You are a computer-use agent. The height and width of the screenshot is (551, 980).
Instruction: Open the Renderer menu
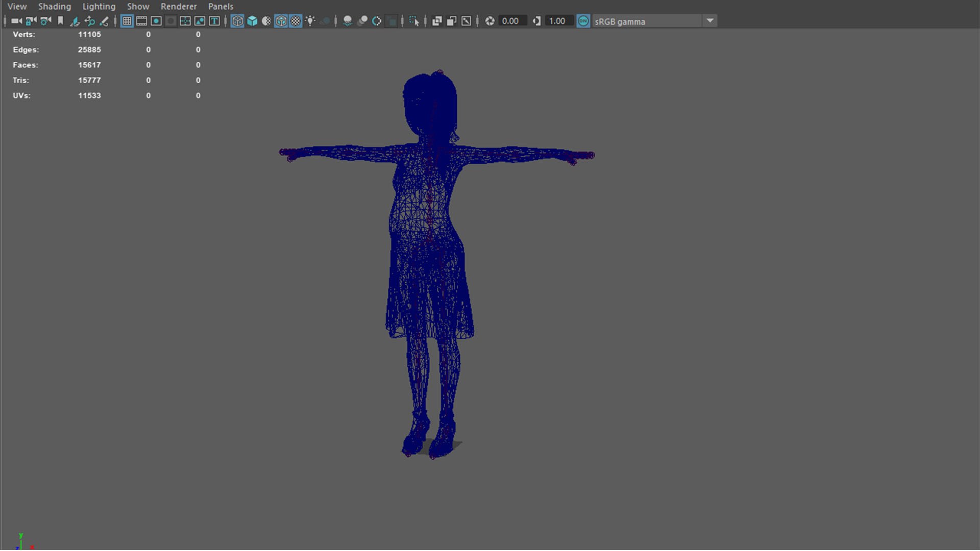179,7
